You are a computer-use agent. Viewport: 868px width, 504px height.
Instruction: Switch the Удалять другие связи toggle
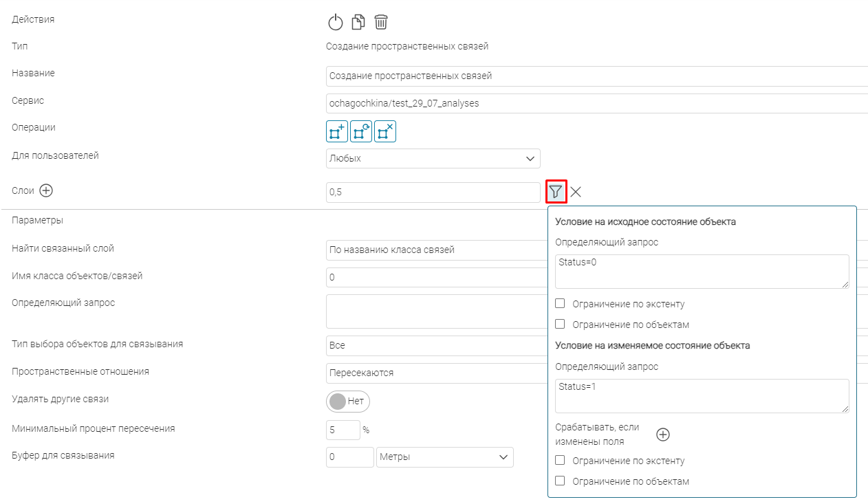tap(348, 401)
